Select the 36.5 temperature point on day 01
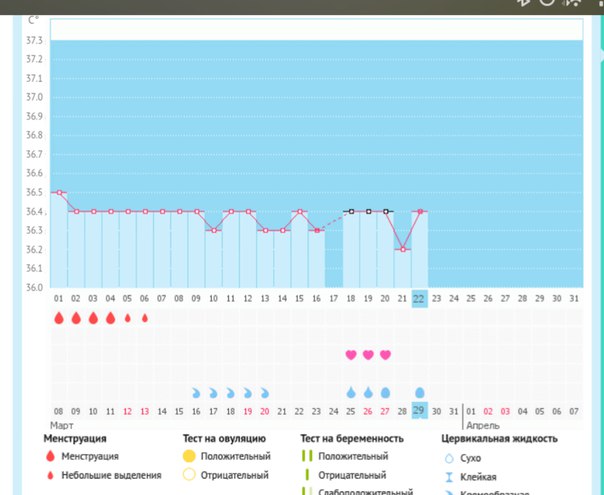Image resolution: width=604 pixels, height=495 pixels. [58, 192]
